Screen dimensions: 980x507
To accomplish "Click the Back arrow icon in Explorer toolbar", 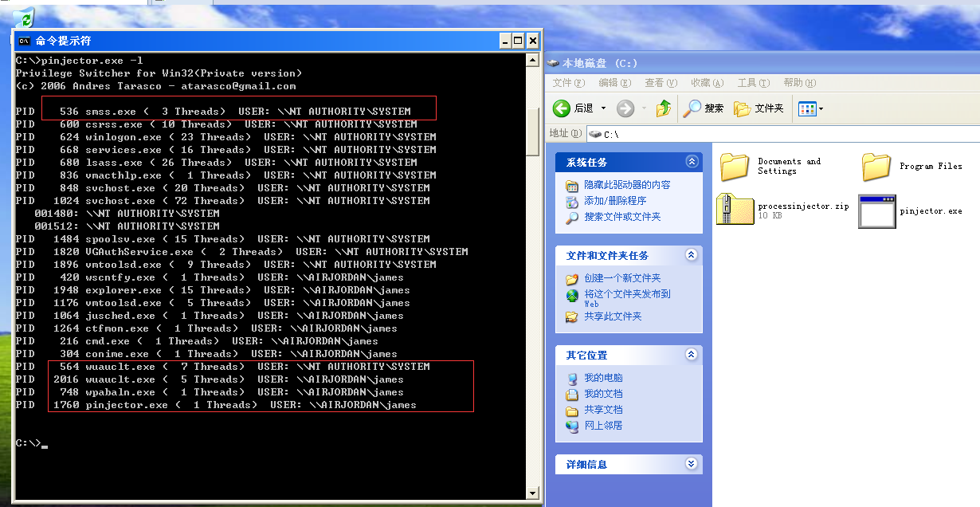I will pos(562,108).
